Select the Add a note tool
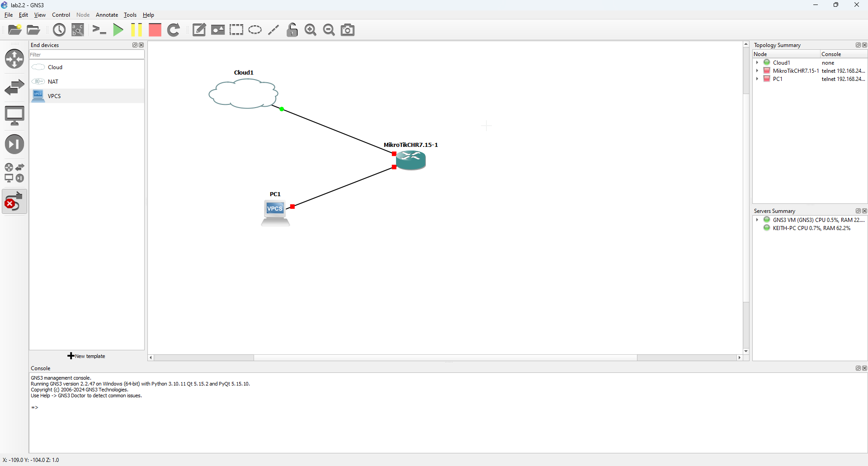868x466 pixels. (199, 30)
